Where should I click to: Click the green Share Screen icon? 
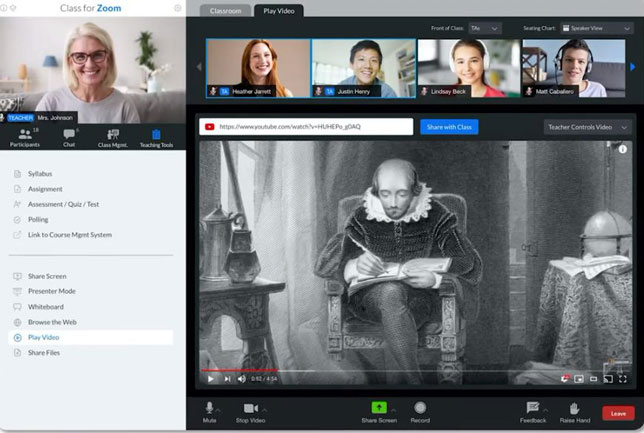click(x=379, y=407)
